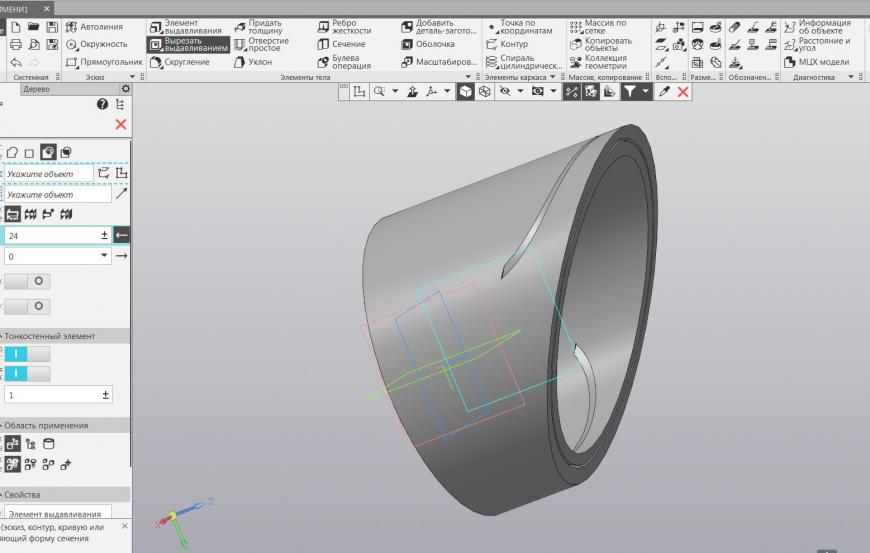Click the eyedropper icon in view toolbar
870x553 pixels.
[664, 92]
